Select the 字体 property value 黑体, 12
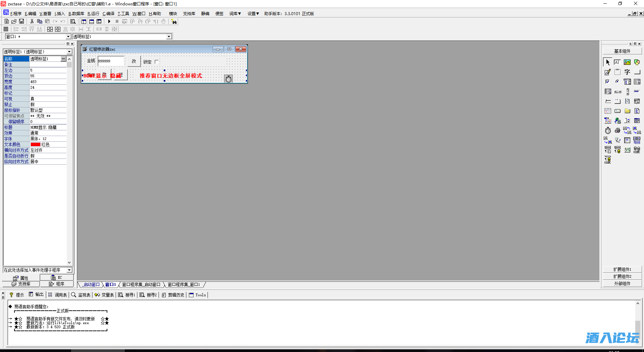The height and width of the screenshot is (352, 644). [48, 139]
